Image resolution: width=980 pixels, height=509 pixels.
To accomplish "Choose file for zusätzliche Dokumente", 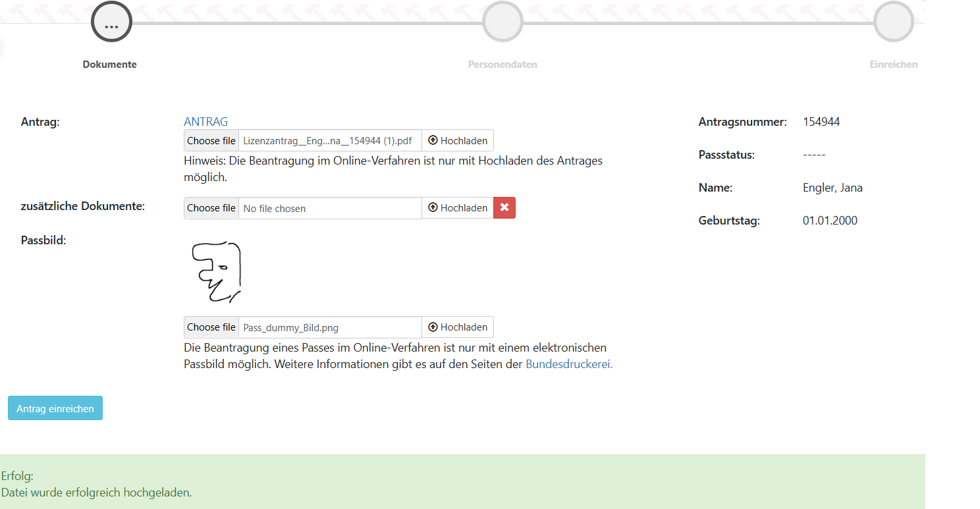I will click(211, 208).
